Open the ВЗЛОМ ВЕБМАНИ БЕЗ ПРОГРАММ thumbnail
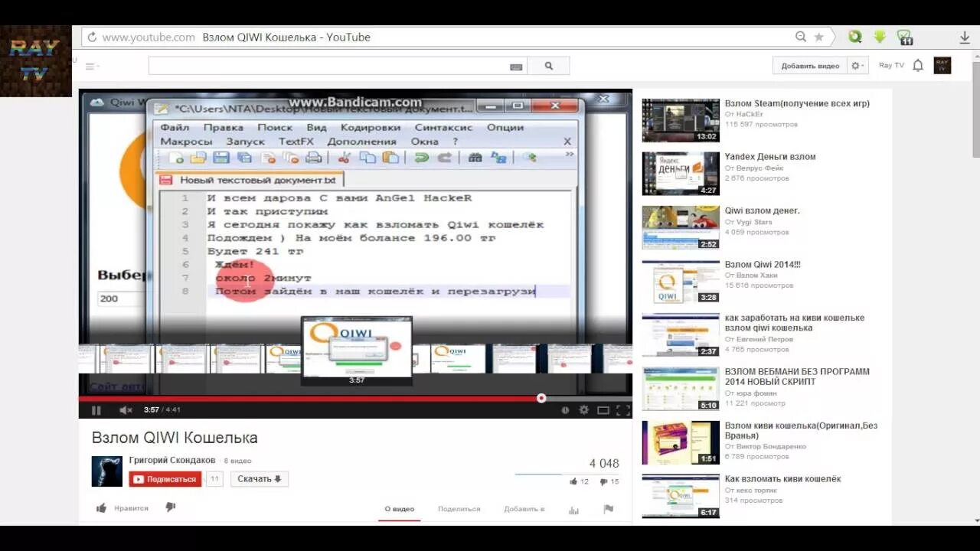Viewport: 980px width, 551px height. pos(681,389)
